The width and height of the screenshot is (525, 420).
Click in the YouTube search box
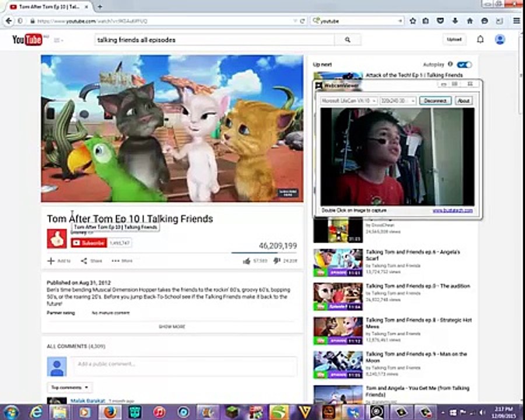214,40
